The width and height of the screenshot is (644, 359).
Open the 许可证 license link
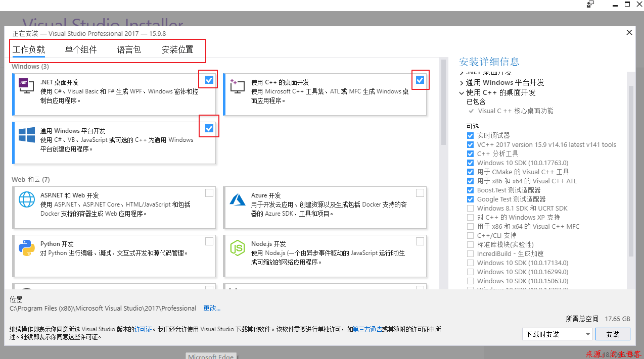tap(143, 329)
